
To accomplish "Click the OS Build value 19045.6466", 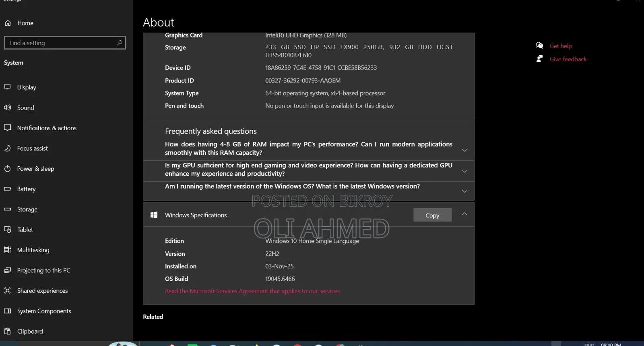I will point(280,279).
